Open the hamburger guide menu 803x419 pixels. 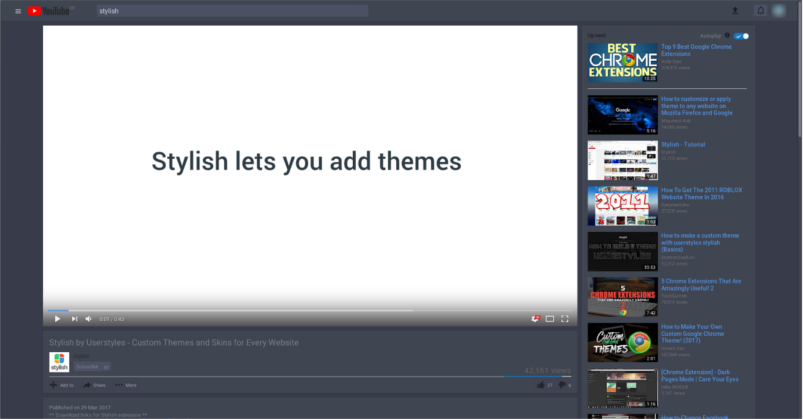tap(18, 11)
